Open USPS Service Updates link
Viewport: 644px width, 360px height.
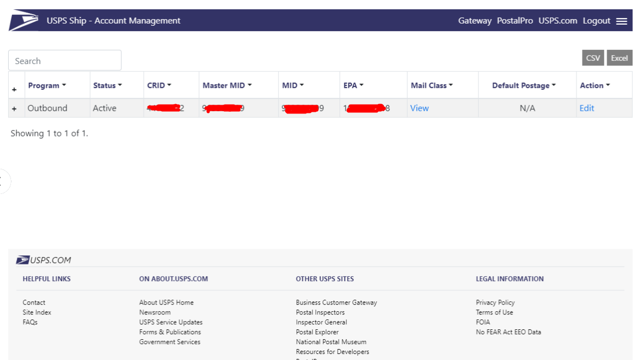(x=171, y=322)
